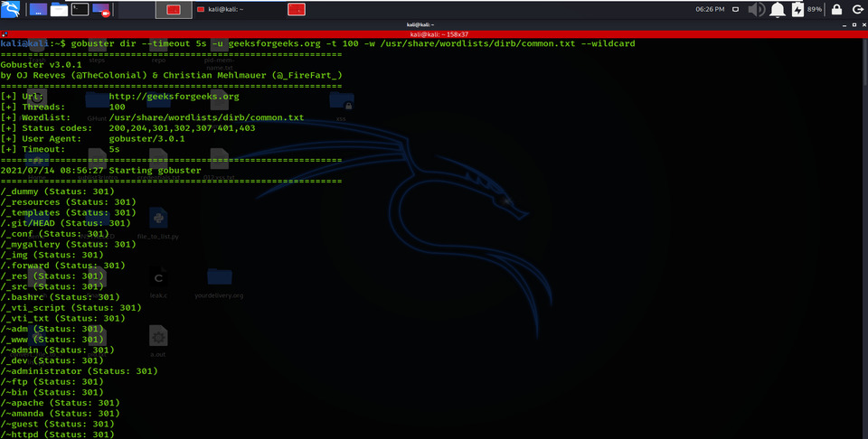The height and width of the screenshot is (439, 868).
Task: Click the '/.git/HEAD (Status: 301)' result
Action: pyautogui.click(x=65, y=223)
